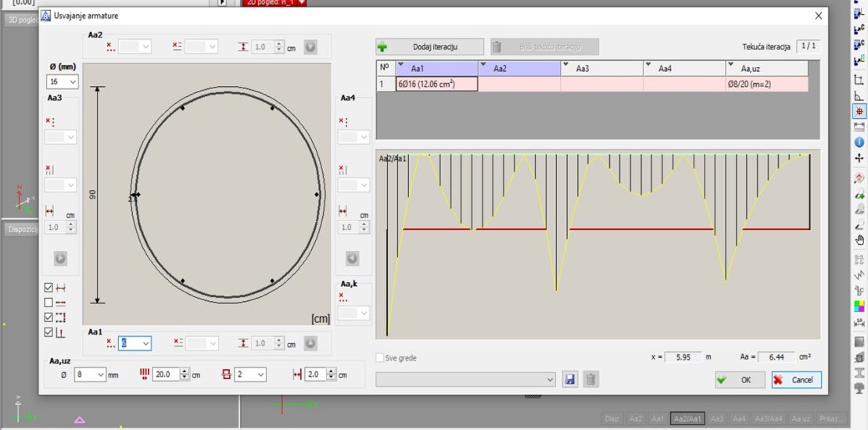
Task: Click the Aa1 cell showing 6Ø16
Action: pyautogui.click(x=436, y=84)
